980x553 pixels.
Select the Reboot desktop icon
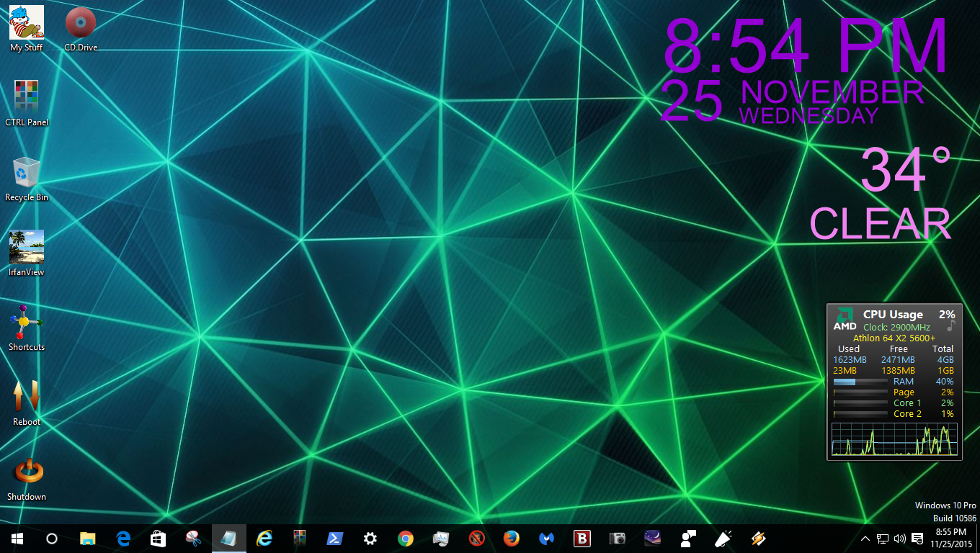coord(27,403)
